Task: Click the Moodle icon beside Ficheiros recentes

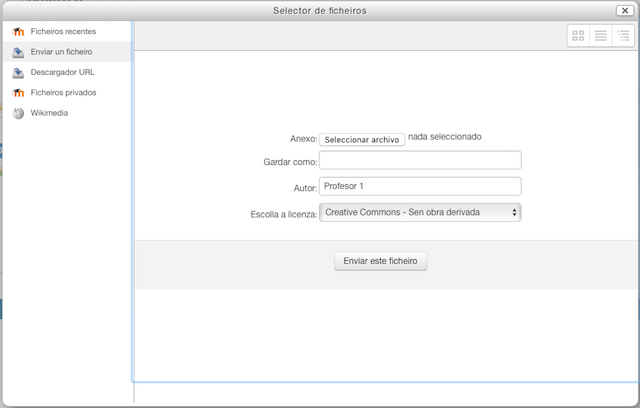Action: 18,31
